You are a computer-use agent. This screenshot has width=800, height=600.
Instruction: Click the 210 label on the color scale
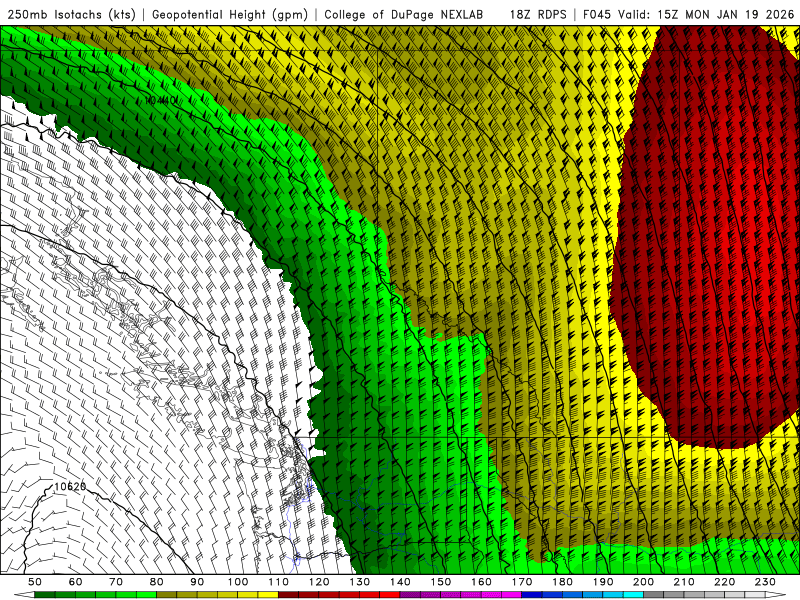coord(684,582)
